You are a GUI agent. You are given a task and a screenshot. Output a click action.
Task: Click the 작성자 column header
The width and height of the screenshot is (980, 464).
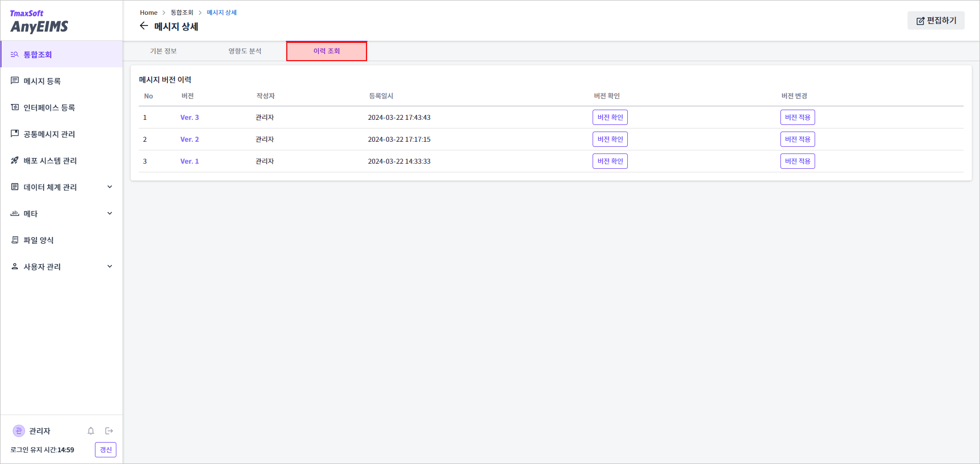[x=265, y=96]
